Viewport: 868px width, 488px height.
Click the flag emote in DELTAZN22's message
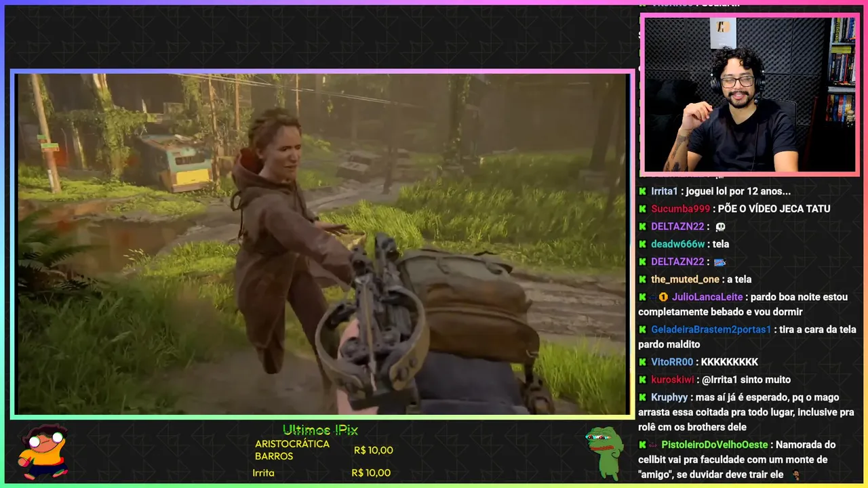click(x=720, y=262)
